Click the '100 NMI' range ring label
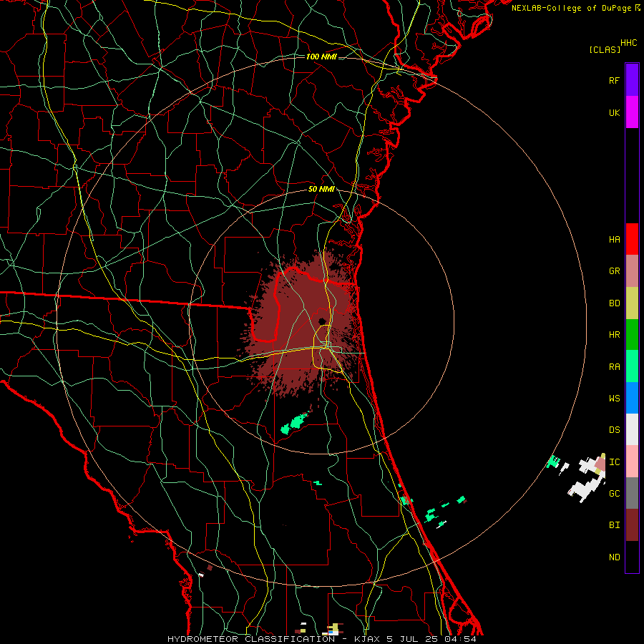 click(x=321, y=57)
